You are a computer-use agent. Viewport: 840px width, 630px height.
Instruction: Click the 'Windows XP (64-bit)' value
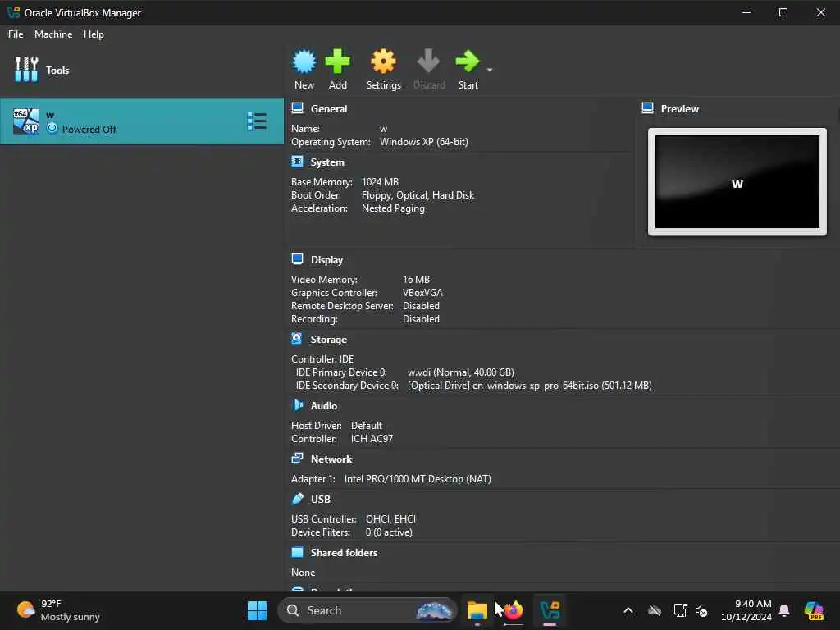point(424,142)
